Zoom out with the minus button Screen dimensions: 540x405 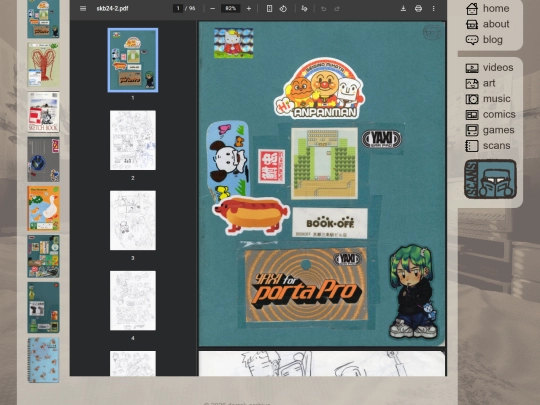212,9
